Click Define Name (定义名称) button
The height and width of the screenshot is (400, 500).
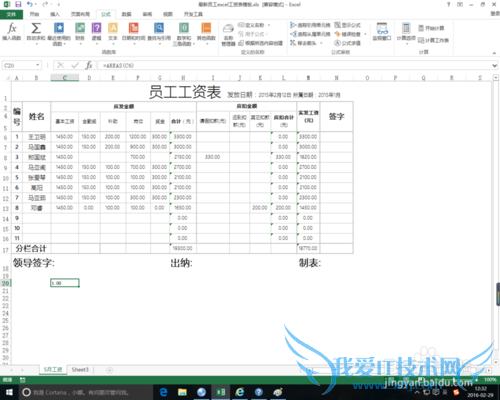[x=251, y=25]
